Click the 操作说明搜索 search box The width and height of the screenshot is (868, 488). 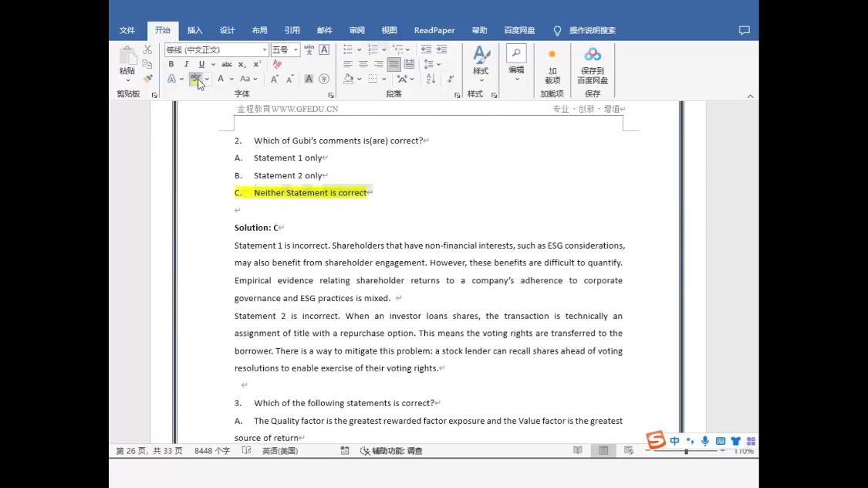click(x=592, y=31)
